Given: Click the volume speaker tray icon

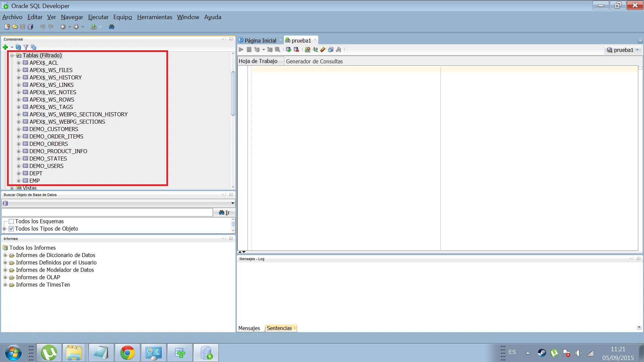Looking at the screenshot, I should 578,353.
